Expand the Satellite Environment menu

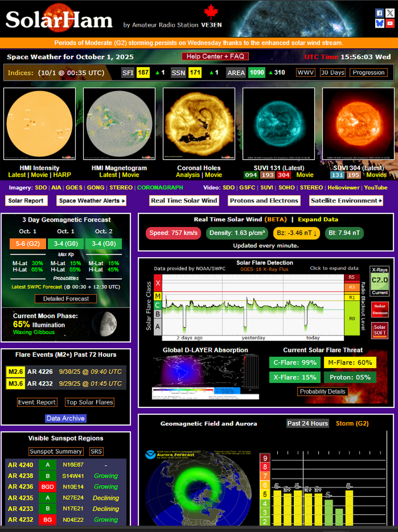point(346,201)
